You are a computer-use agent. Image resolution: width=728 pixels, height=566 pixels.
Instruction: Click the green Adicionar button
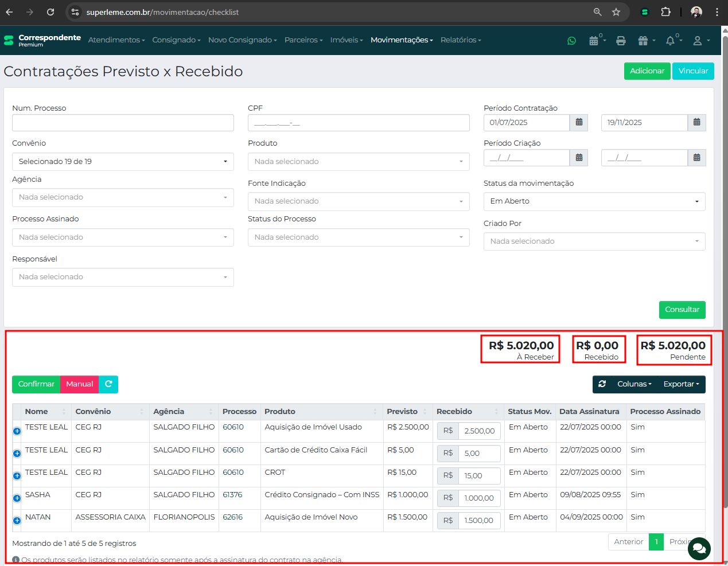point(647,71)
